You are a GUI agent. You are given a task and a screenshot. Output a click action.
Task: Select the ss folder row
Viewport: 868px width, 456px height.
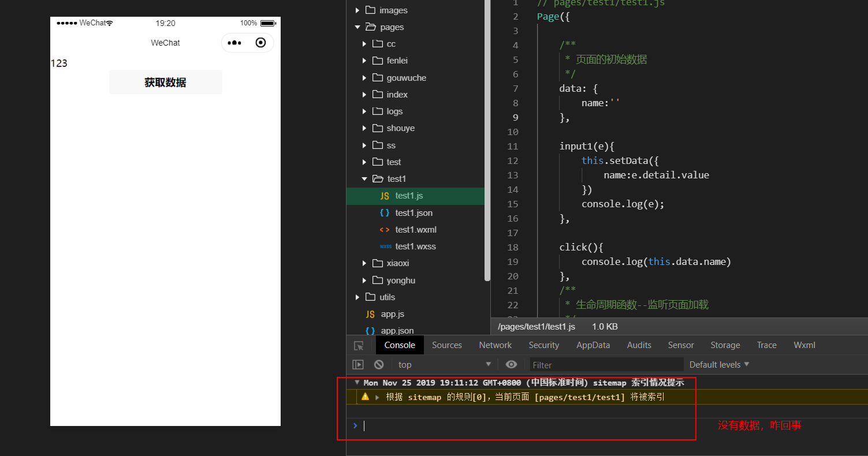tap(415, 145)
